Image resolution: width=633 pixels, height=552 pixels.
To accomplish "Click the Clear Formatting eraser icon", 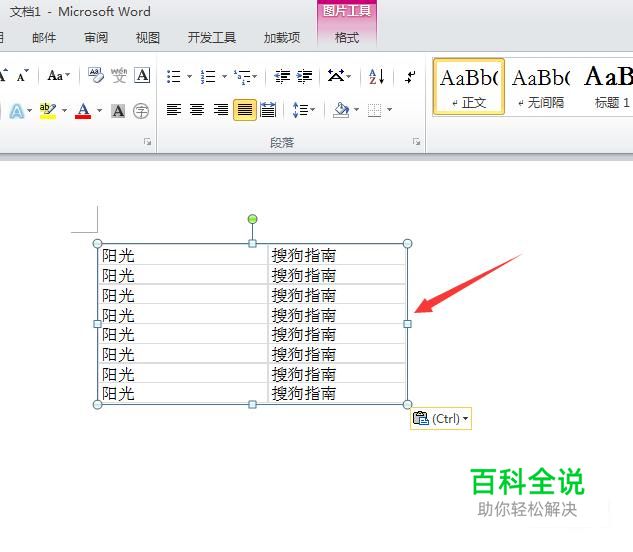I will tap(96, 76).
